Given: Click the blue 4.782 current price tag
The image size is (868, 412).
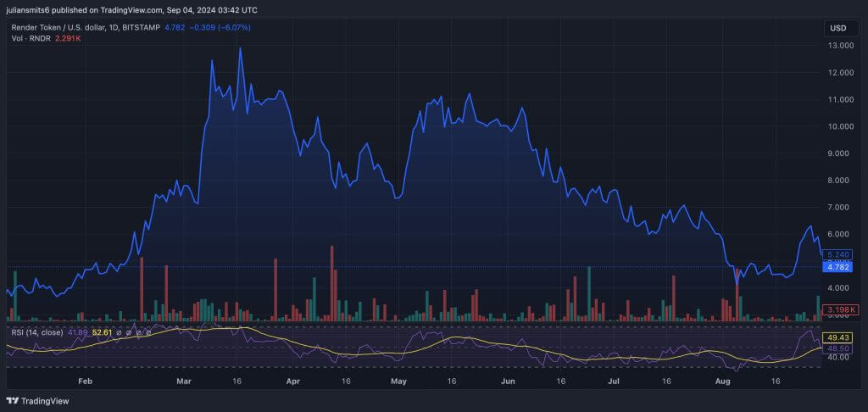Looking at the screenshot, I should coord(837,267).
